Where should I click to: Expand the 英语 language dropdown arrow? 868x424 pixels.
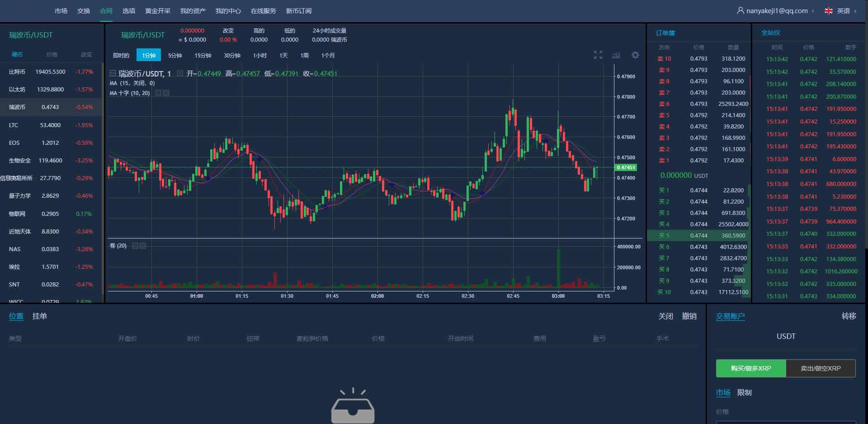click(855, 11)
